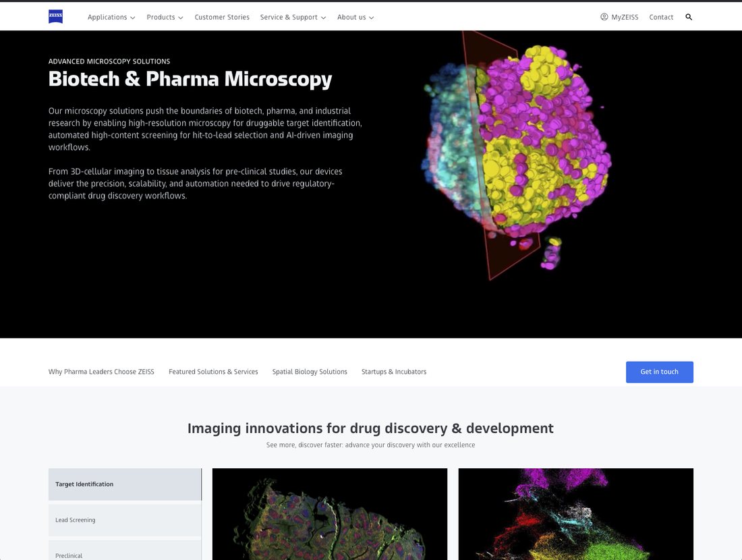The image size is (742, 560).
Task: Open the Service & Support menu
Action: (293, 17)
